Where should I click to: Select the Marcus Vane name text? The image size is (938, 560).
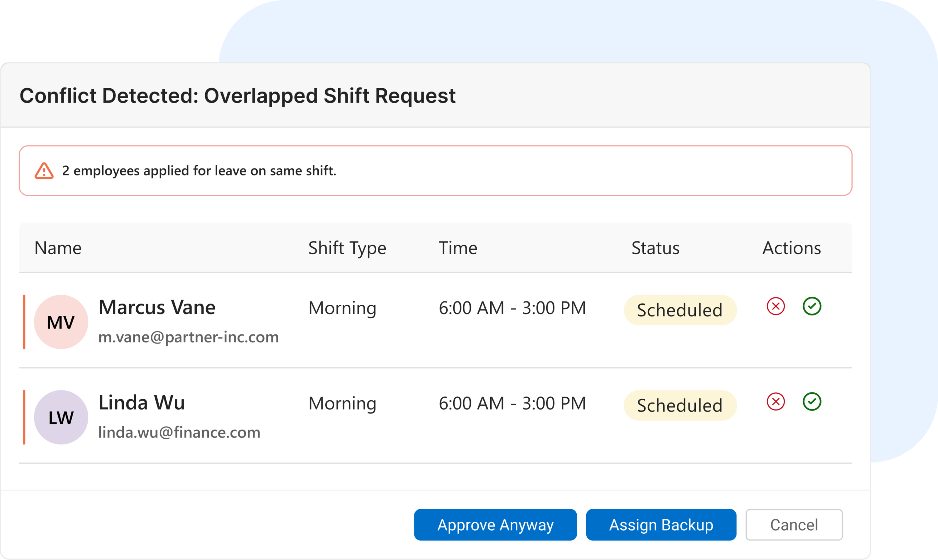point(157,307)
